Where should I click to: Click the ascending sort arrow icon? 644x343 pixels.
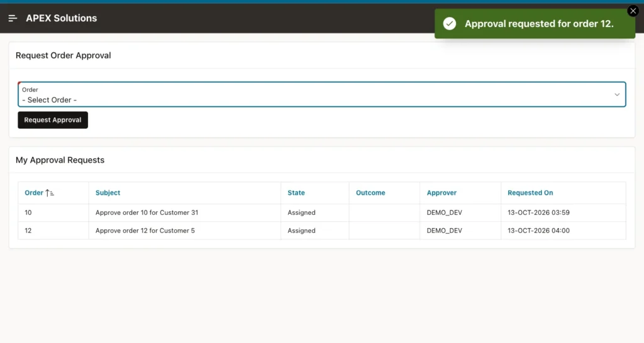(50, 193)
